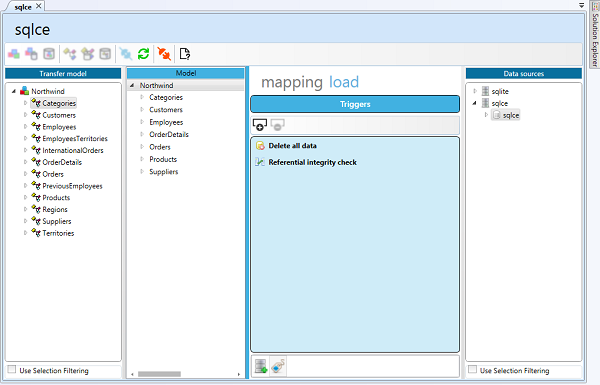Image resolution: width=600 pixels, height=385 pixels.
Task: Click the document question mark icon
Action: point(185,54)
